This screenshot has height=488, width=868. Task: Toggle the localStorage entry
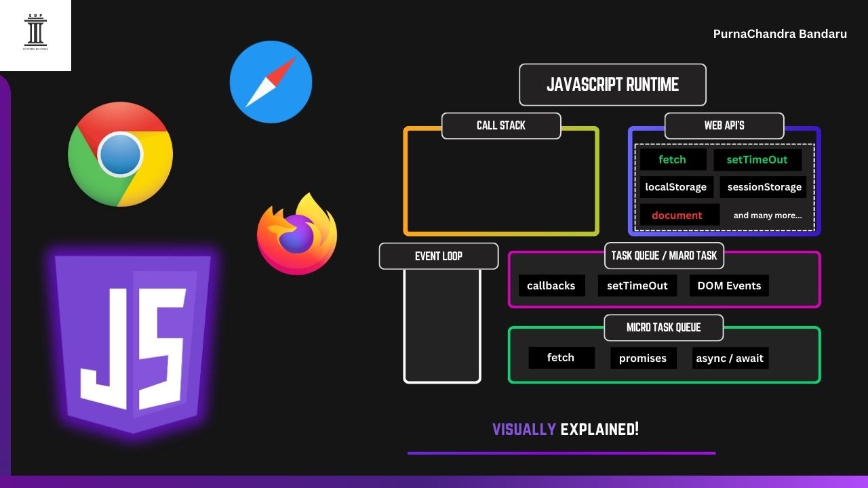coord(675,187)
